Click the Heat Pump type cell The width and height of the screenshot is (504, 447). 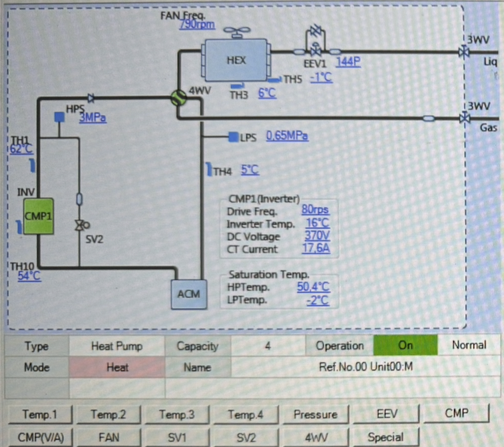[x=117, y=346]
